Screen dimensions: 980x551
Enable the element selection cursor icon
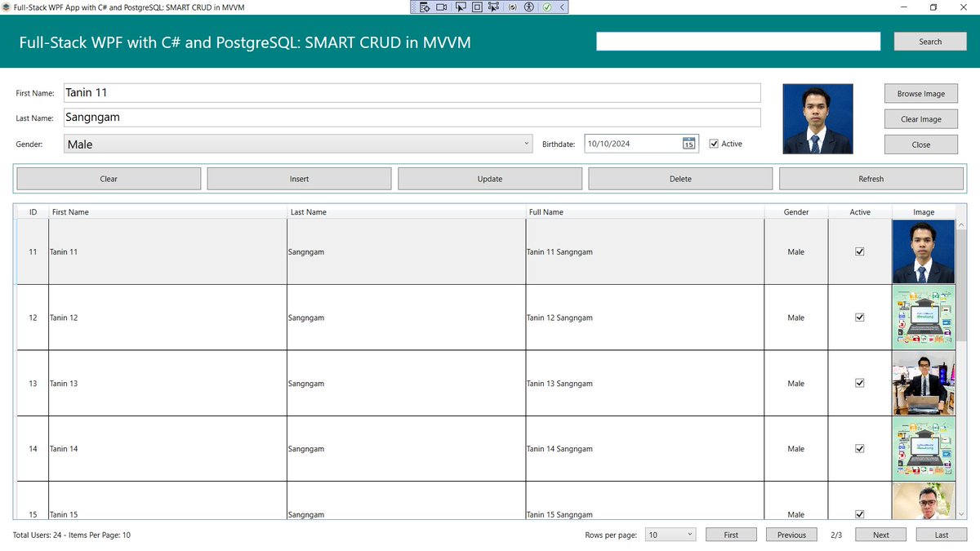pos(461,7)
